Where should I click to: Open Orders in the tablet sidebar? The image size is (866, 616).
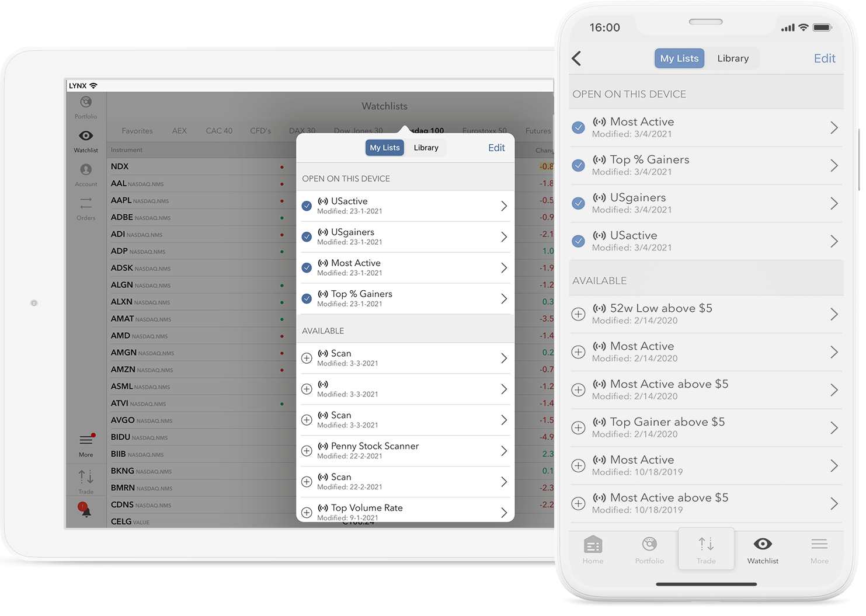(86, 208)
